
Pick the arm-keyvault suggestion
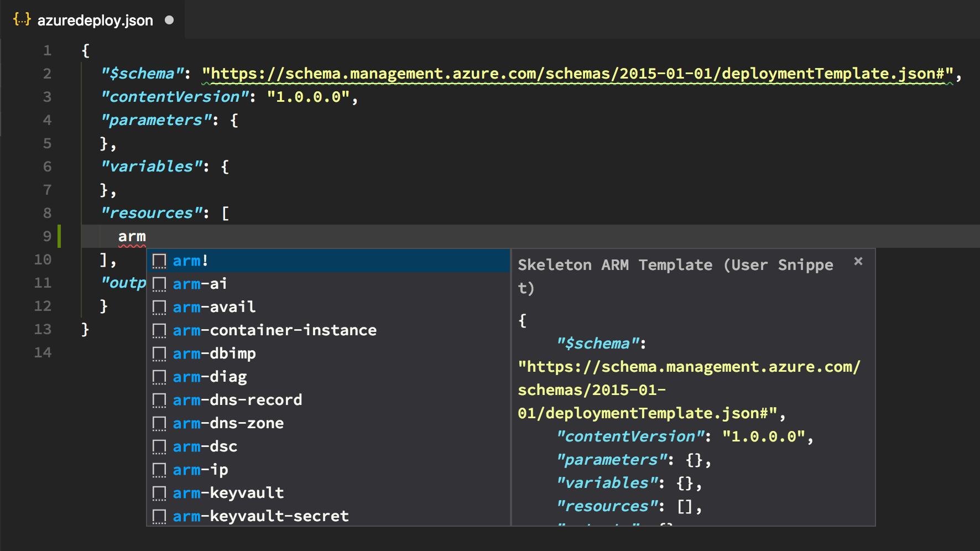(x=328, y=493)
